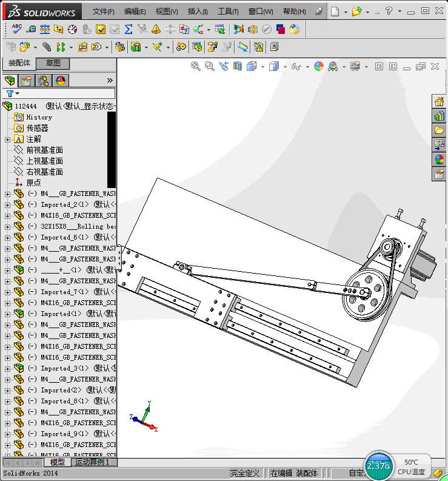
Task: Go to Previous View
Action: (224, 66)
